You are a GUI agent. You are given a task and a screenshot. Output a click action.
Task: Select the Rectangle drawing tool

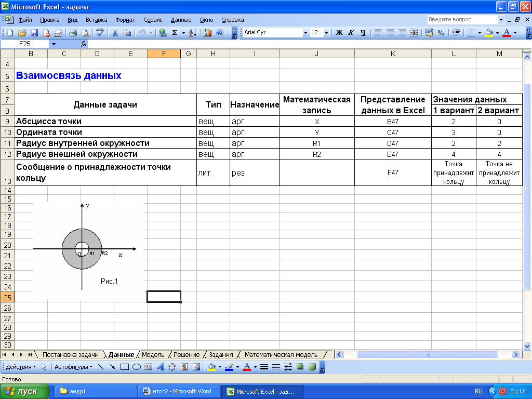tap(125, 367)
